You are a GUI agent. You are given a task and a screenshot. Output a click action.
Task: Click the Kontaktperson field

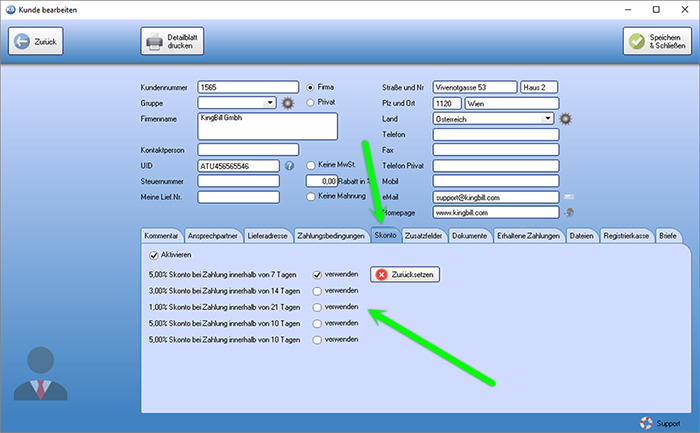(248, 150)
